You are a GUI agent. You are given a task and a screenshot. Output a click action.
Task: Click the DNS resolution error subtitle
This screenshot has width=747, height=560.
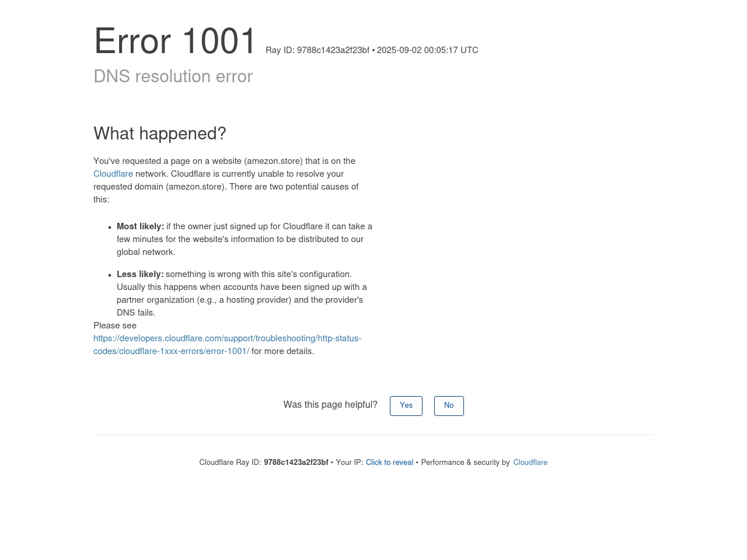[x=173, y=76]
